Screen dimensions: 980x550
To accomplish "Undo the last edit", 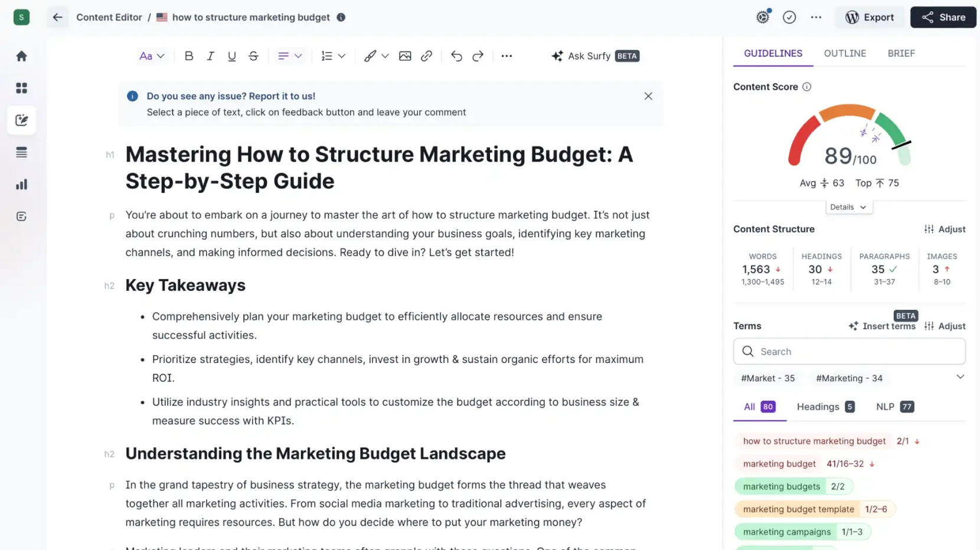I will pos(456,55).
